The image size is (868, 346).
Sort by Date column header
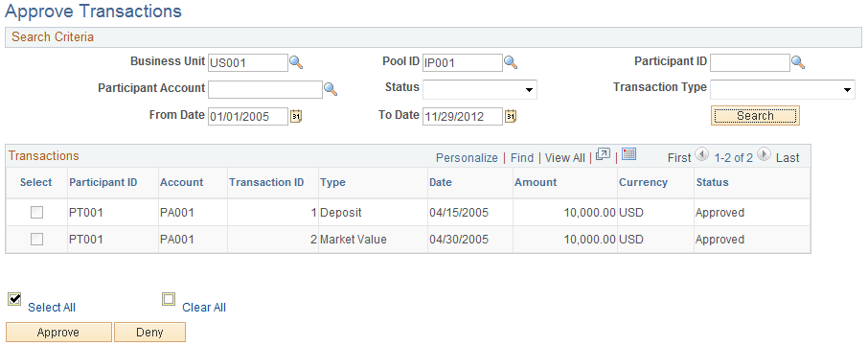(440, 182)
